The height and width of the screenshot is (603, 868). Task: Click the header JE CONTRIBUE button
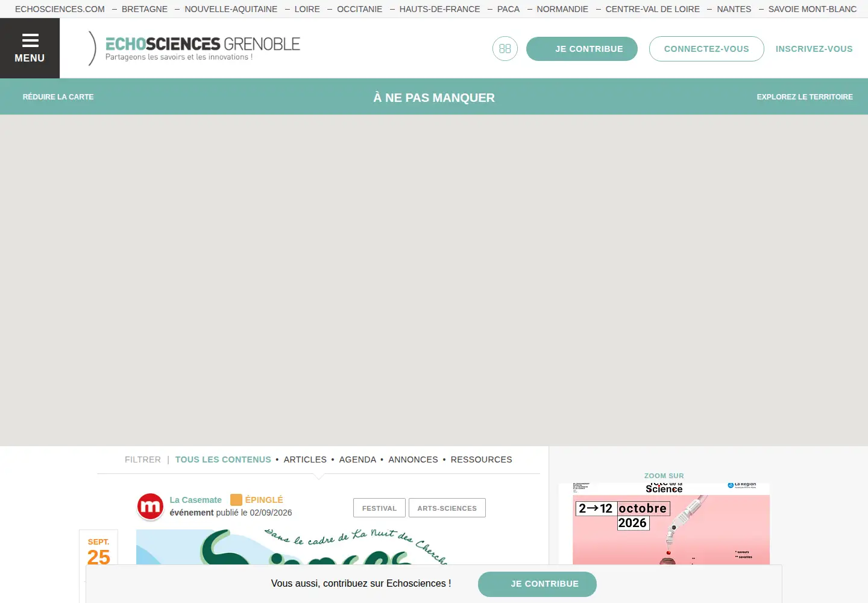point(582,49)
